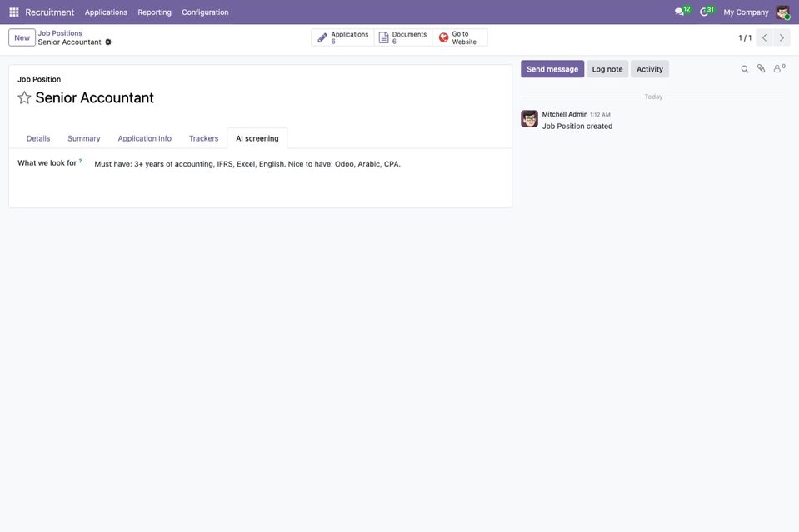
Task: Switch to the Details tab
Action: pos(38,138)
